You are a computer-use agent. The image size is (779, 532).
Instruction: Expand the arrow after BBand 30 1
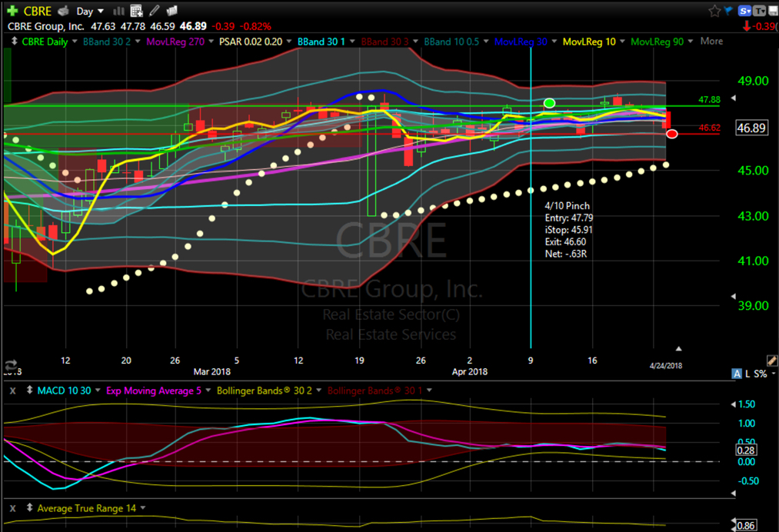(x=352, y=42)
